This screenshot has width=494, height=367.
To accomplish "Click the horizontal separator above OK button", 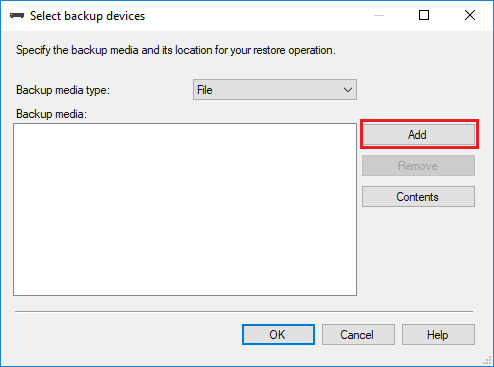I will coord(244,312).
